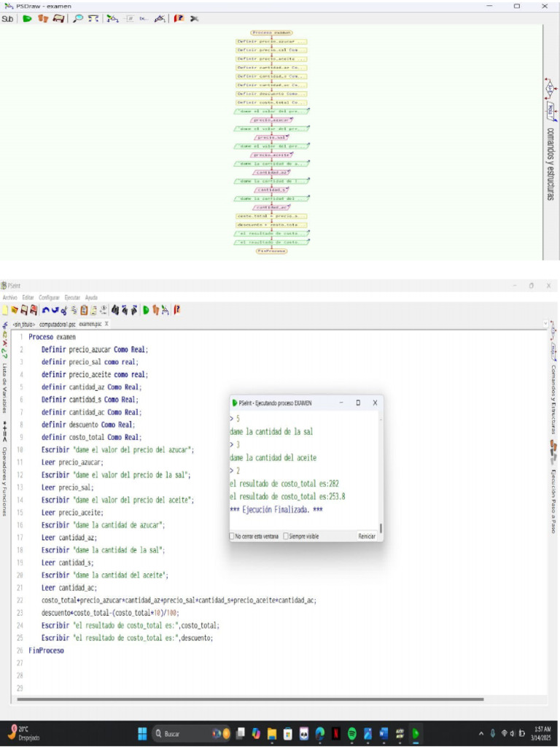Expand 'Lista de Variables' side panel
The image size is (560, 747).
point(5,388)
